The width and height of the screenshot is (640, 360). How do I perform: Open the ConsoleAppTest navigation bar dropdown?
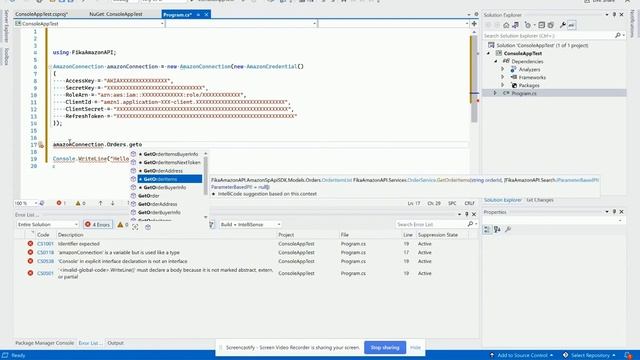click(x=89, y=24)
